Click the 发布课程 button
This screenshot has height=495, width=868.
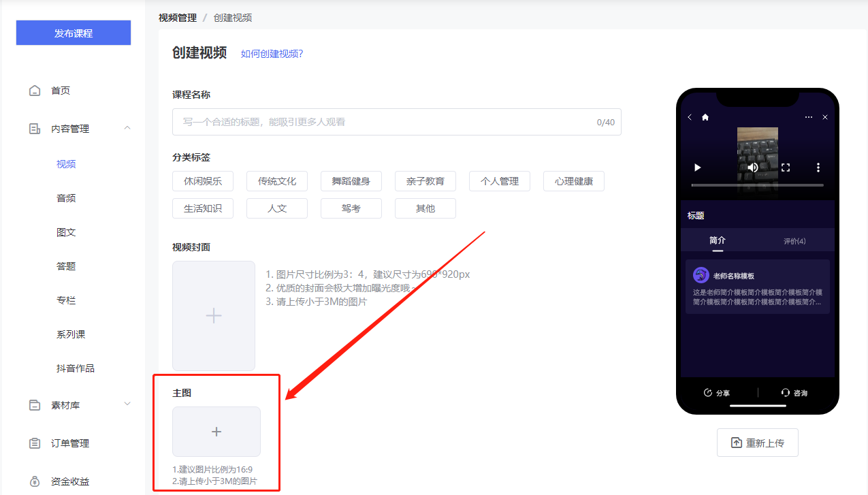74,33
